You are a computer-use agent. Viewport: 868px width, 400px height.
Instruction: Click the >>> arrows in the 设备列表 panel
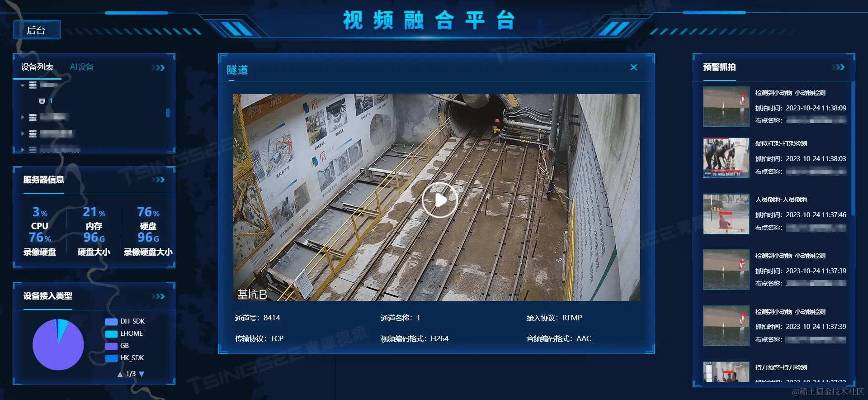(158, 67)
